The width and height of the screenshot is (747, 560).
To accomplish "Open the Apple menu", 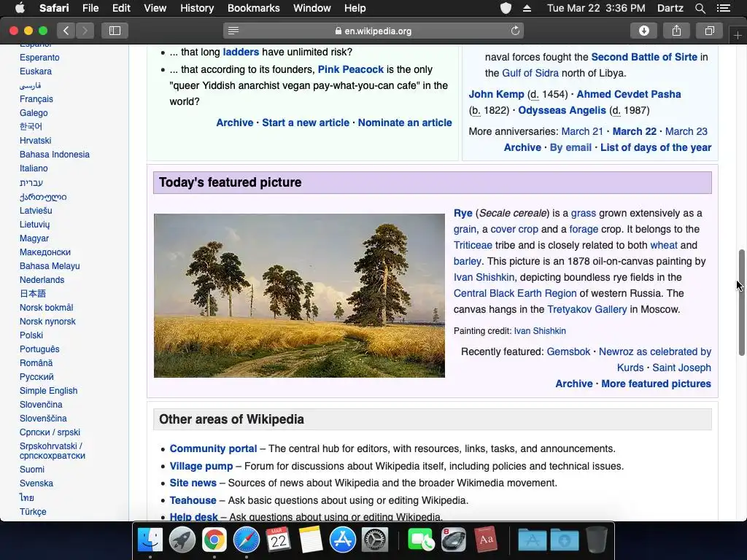I will point(20,8).
